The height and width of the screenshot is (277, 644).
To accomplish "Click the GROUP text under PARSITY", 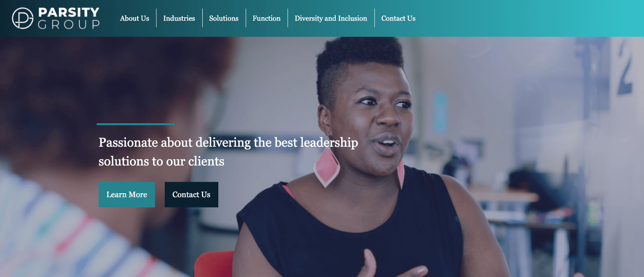I will 69,25.
